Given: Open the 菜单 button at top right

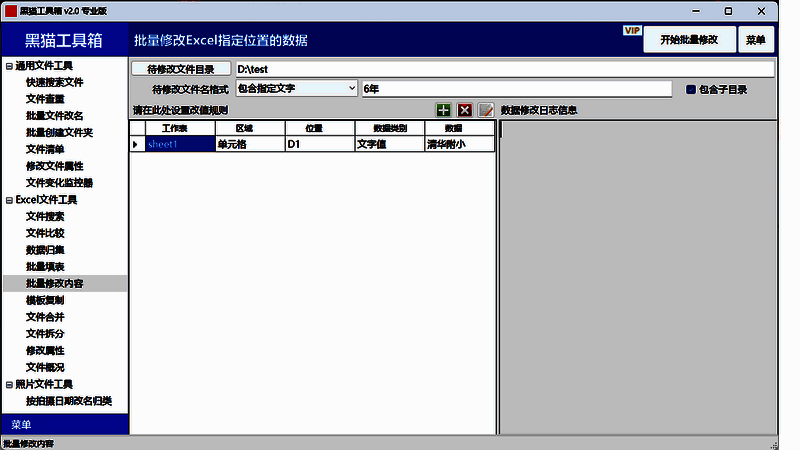Looking at the screenshot, I should point(756,40).
